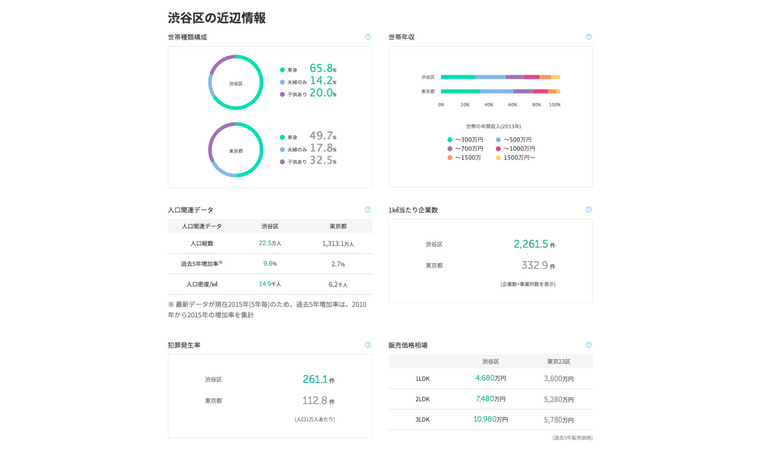This screenshot has width=760, height=456.
Task: Click the 東京都 income stacked bar
Action: point(500,92)
